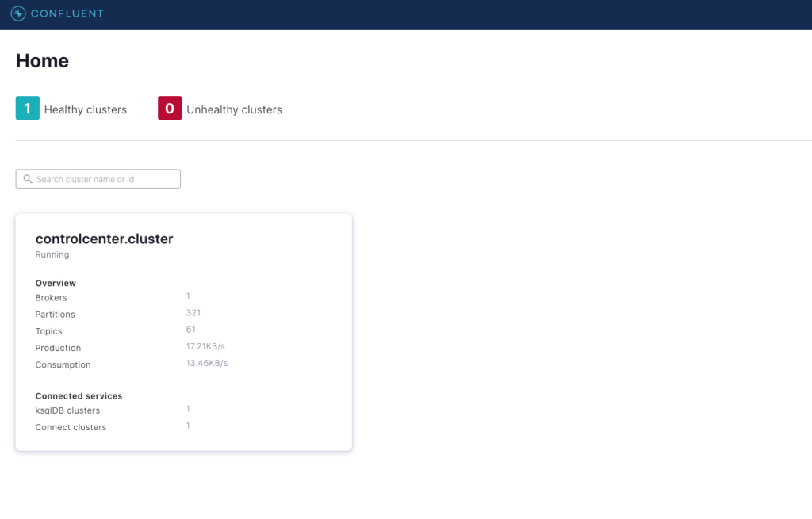
Task: Click the Running status text on cluster card
Action: 52,254
